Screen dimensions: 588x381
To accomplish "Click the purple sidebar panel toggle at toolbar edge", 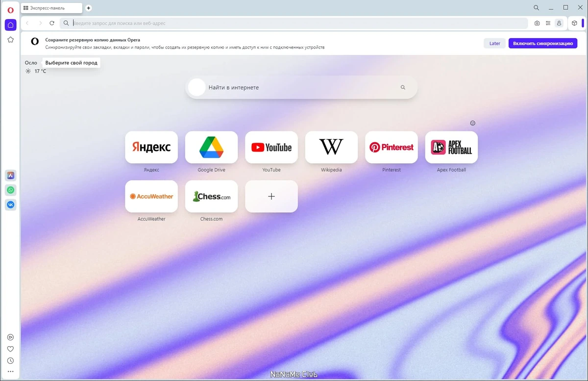I will (583, 23).
